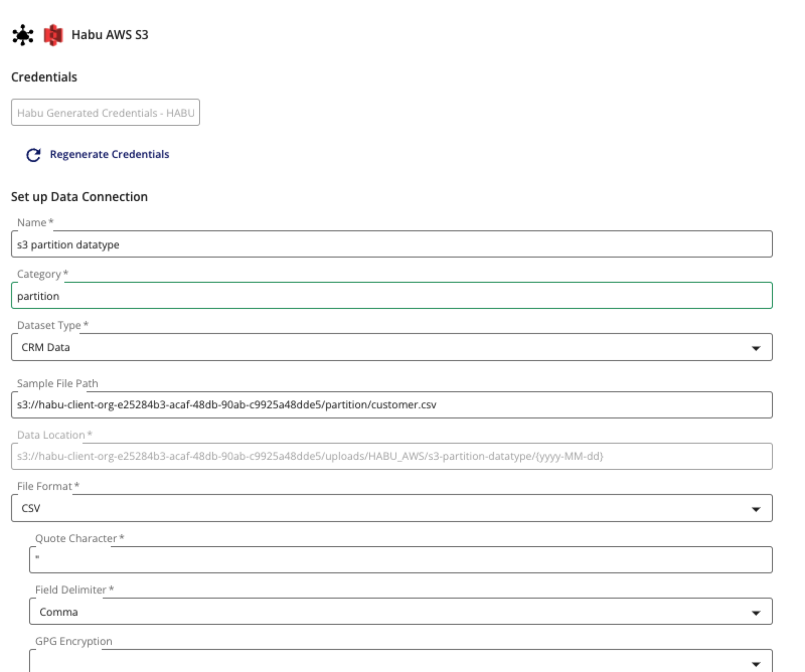Open the Field Delimiter combo box showing Comma
This screenshot has width=805, height=672.
tap(392, 612)
